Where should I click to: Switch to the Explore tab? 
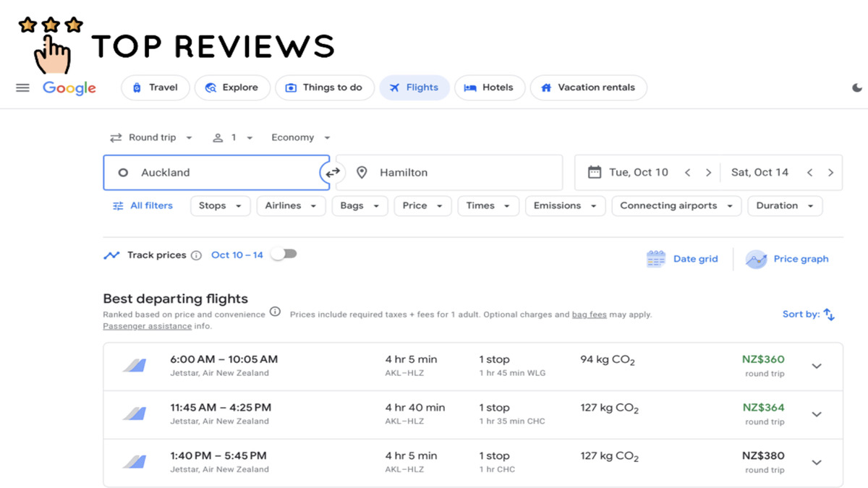(x=232, y=87)
